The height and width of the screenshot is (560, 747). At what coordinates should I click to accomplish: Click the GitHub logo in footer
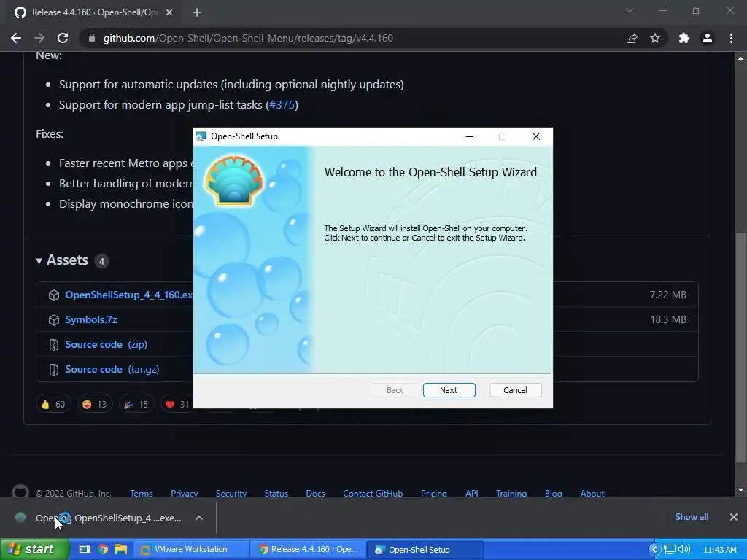pos(20,491)
